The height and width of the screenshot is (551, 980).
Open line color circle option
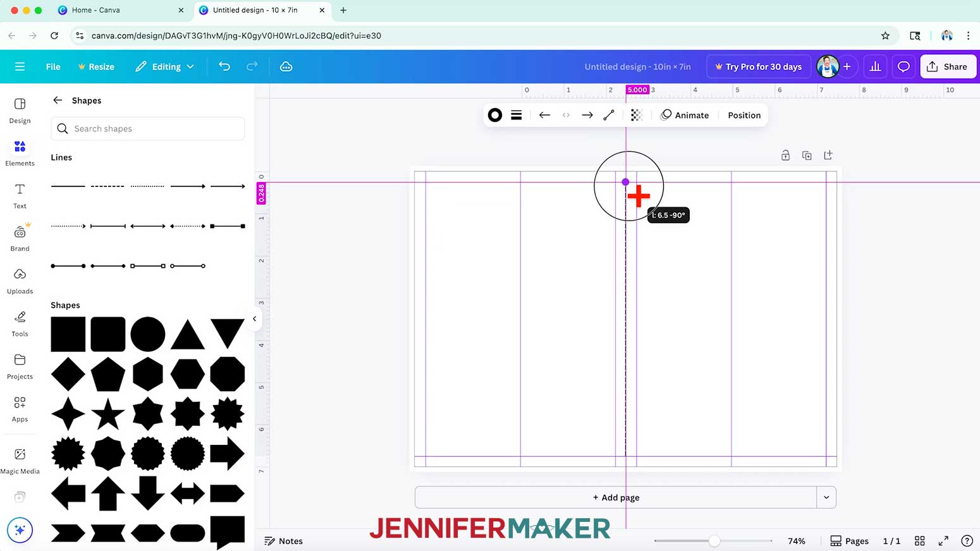tap(495, 115)
